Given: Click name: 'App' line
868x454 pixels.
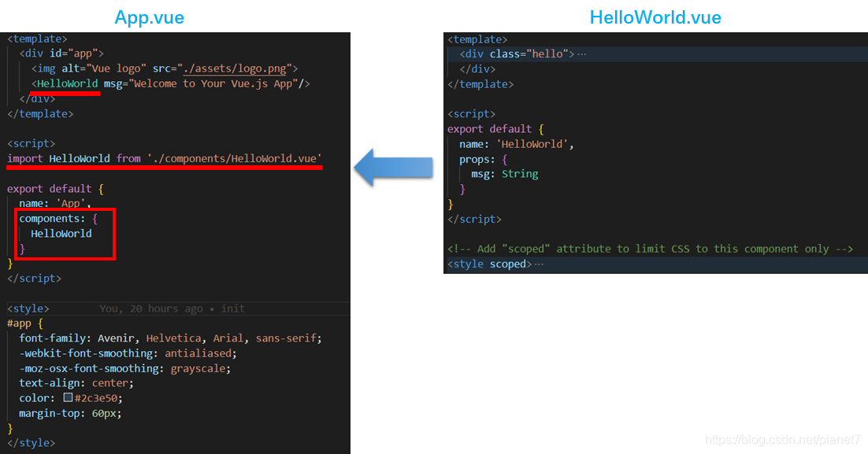Looking at the screenshot, I should [x=55, y=204].
